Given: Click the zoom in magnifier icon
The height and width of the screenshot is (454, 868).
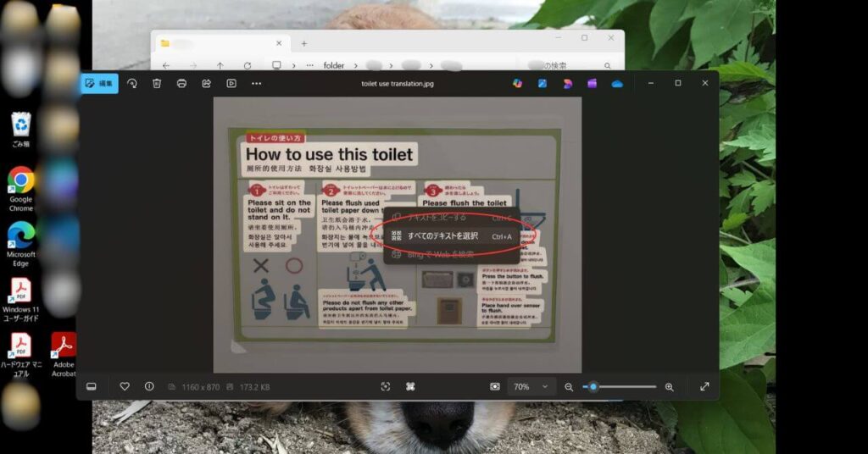Looking at the screenshot, I should click(669, 386).
